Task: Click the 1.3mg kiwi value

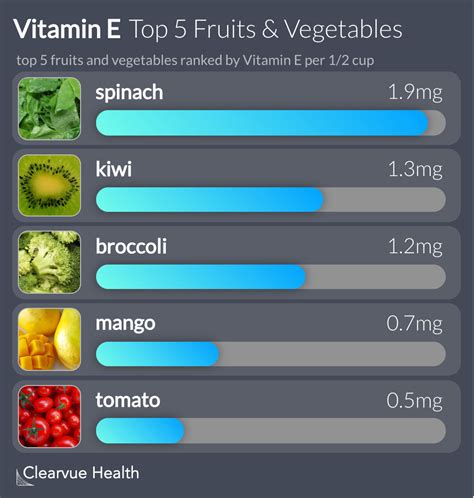Action: click(416, 169)
